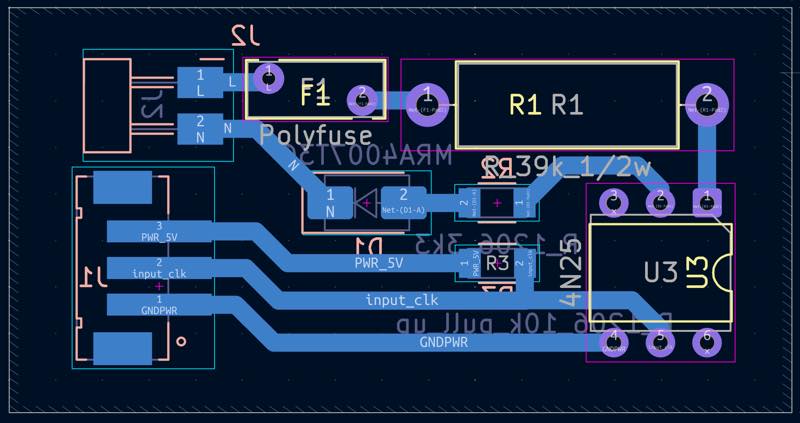
Task: Select pad 1 (L) of connector J2
Action: click(200, 83)
